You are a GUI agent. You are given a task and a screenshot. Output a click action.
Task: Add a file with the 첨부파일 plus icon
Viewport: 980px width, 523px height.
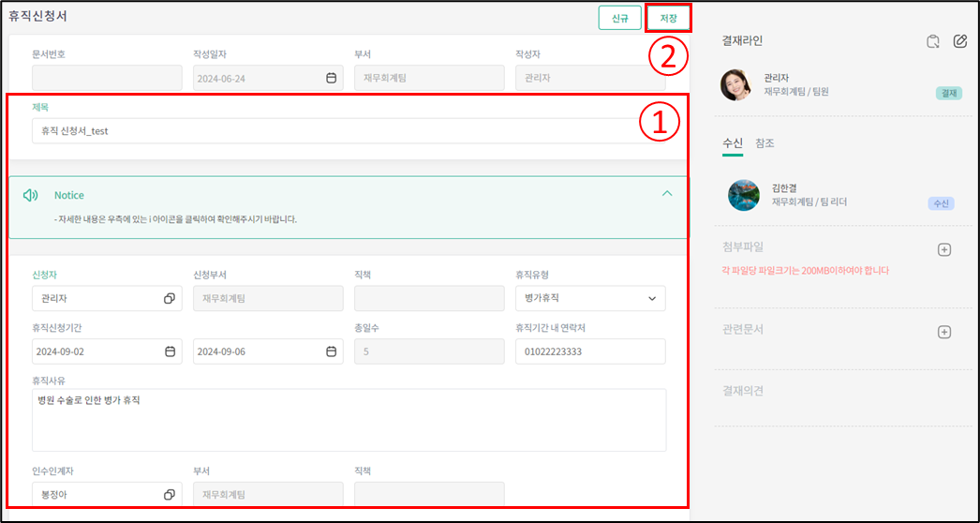point(944,249)
